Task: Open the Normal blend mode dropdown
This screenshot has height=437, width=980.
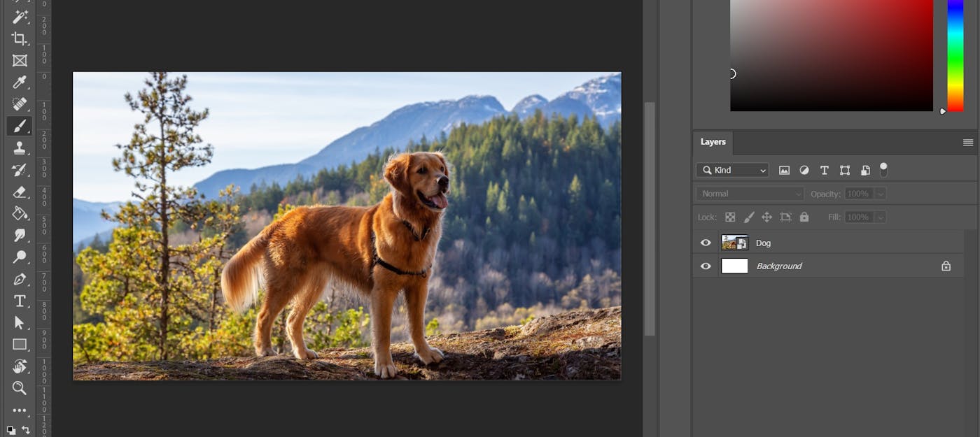Action: click(x=750, y=194)
